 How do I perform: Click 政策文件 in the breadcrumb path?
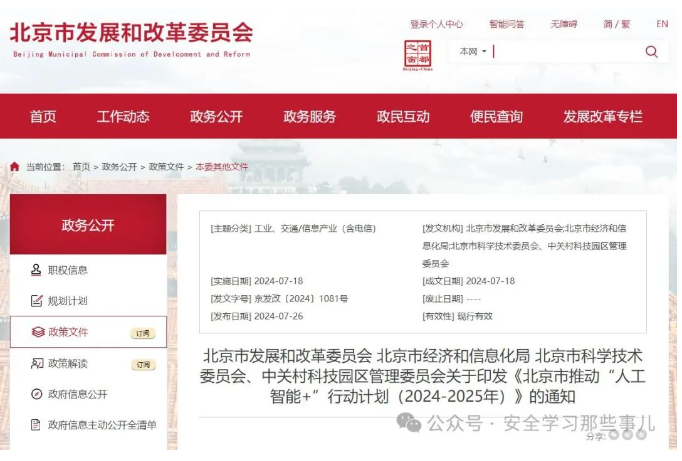[166, 167]
